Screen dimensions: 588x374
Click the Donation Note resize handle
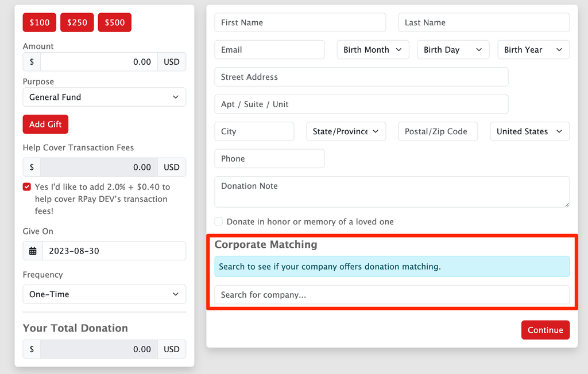click(567, 204)
